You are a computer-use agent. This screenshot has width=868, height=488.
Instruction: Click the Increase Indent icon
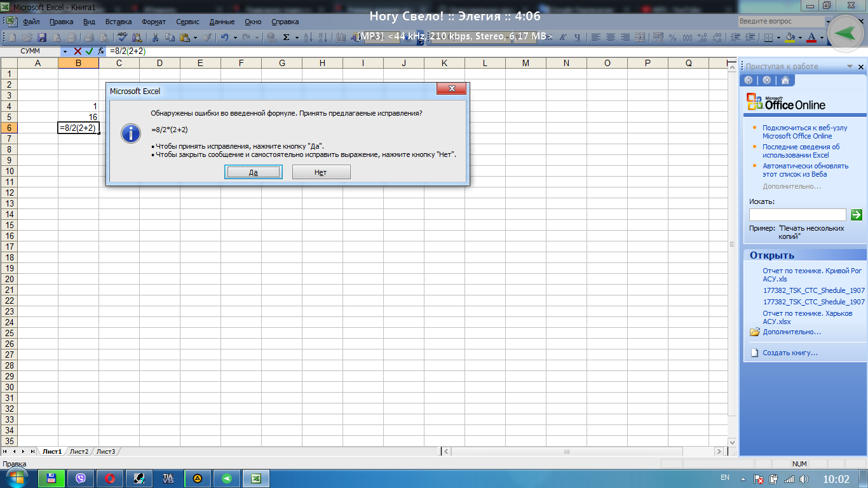(x=750, y=37)
